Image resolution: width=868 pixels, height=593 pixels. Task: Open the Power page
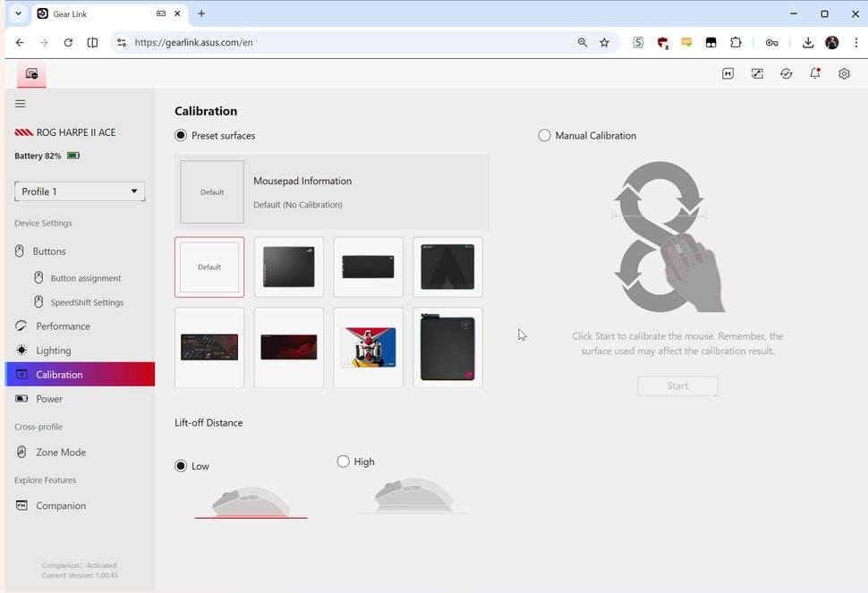coord(49,399)
